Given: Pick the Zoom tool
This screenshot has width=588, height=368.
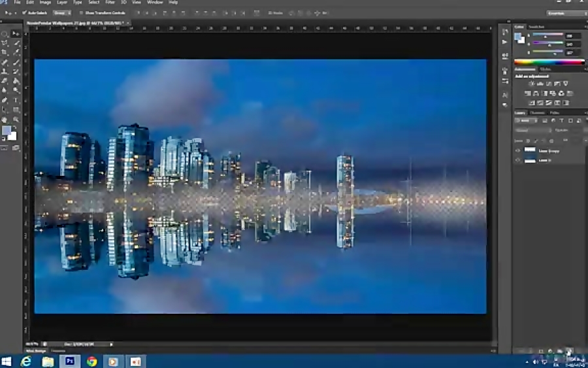Looking at the screenshot, I should click(16, 120).
